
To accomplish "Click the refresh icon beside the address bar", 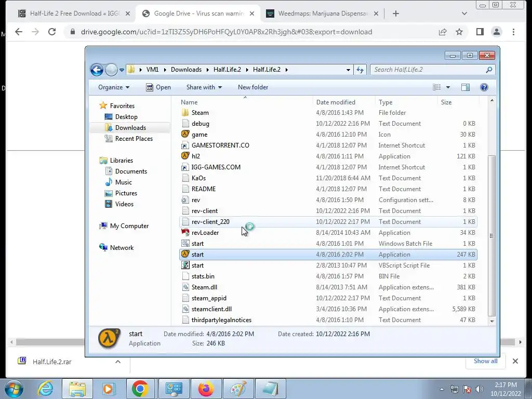I will tap(360, 70).
